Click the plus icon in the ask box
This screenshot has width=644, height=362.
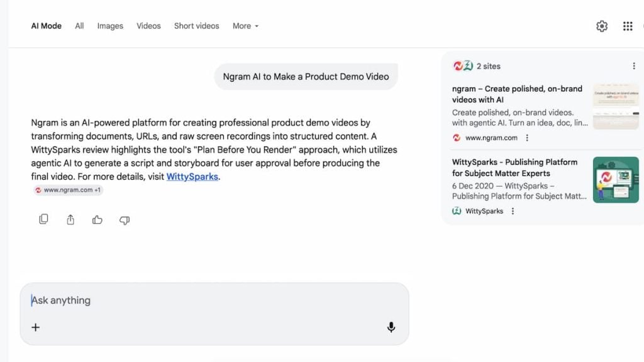click(36, 327)
